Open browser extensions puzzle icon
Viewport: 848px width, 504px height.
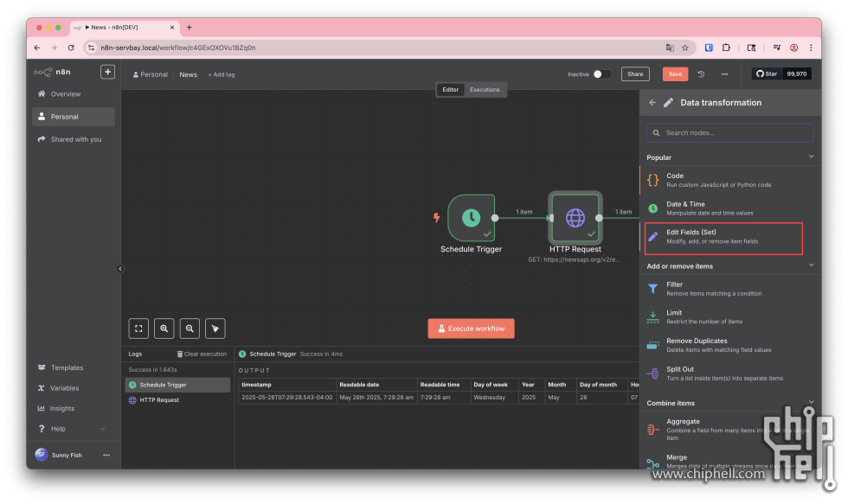(726, 48)
